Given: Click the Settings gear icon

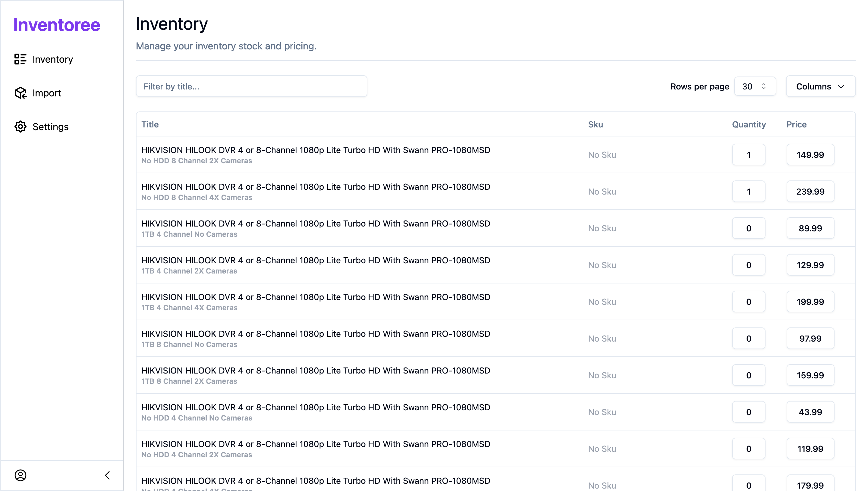Looking at the screenshot, I should tap(20, 127).
